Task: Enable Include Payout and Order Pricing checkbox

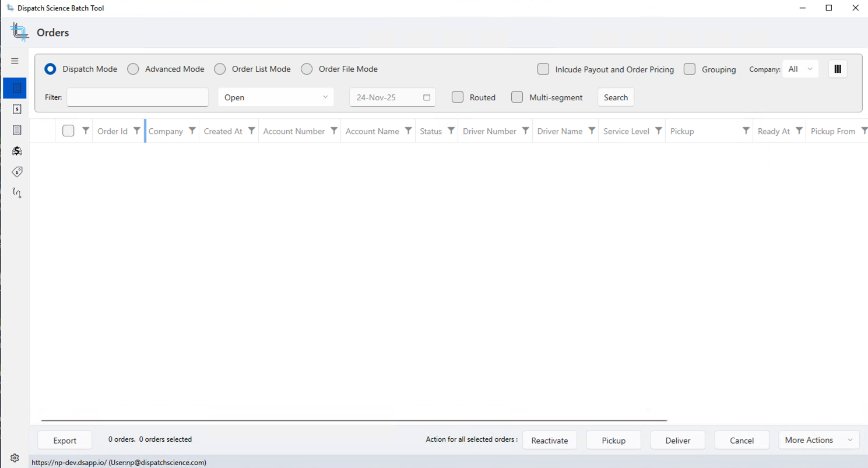Action: pyautogui.click(x=543, y=69)
